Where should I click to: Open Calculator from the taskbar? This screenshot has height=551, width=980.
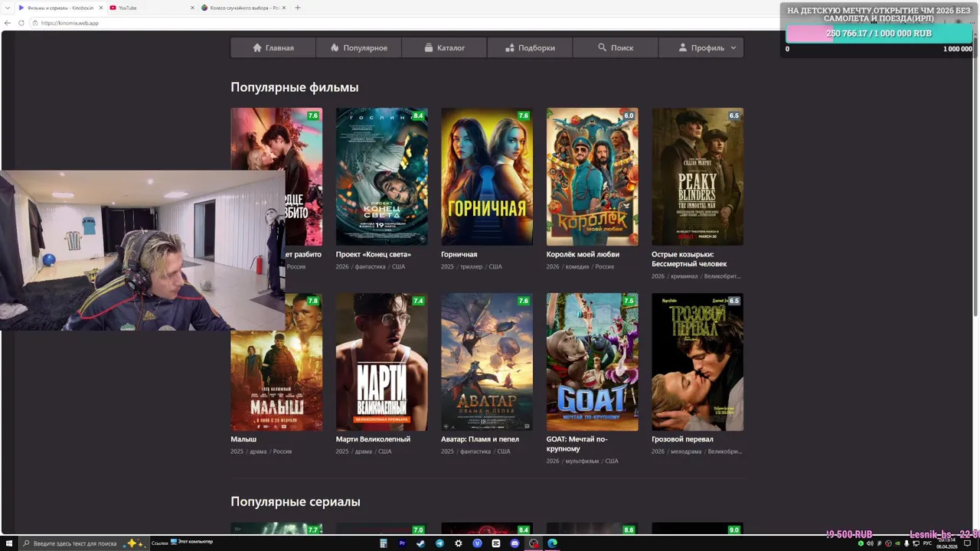pyautogui.click(x=384, y=543)
